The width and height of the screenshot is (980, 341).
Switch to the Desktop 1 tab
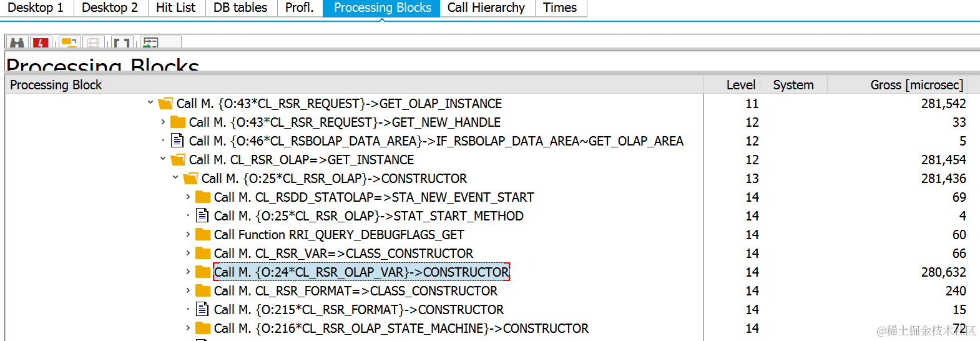click(x=36, y=8)
